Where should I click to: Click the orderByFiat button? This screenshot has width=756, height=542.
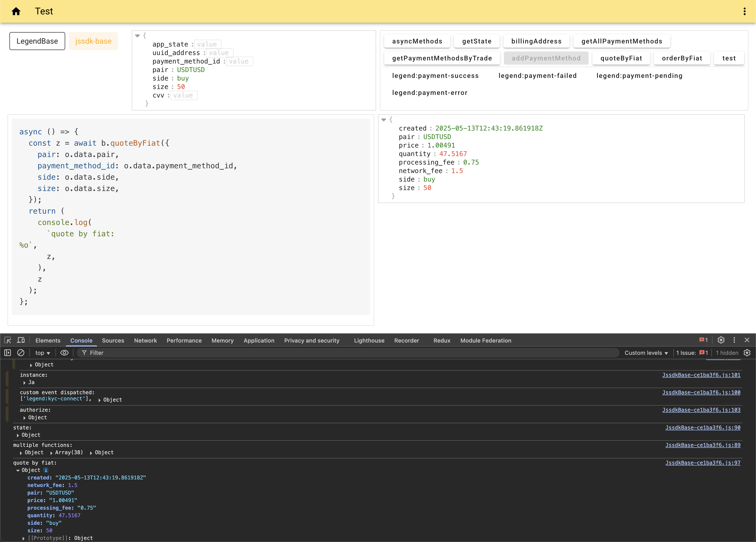pos(682,58)
